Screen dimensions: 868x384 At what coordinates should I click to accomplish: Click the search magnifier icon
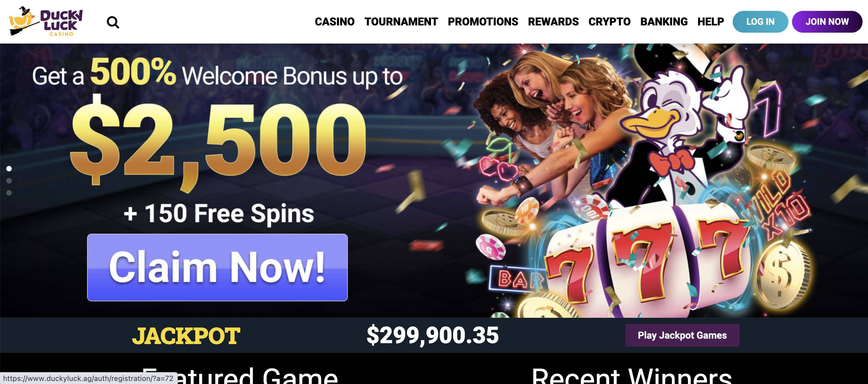113,22
